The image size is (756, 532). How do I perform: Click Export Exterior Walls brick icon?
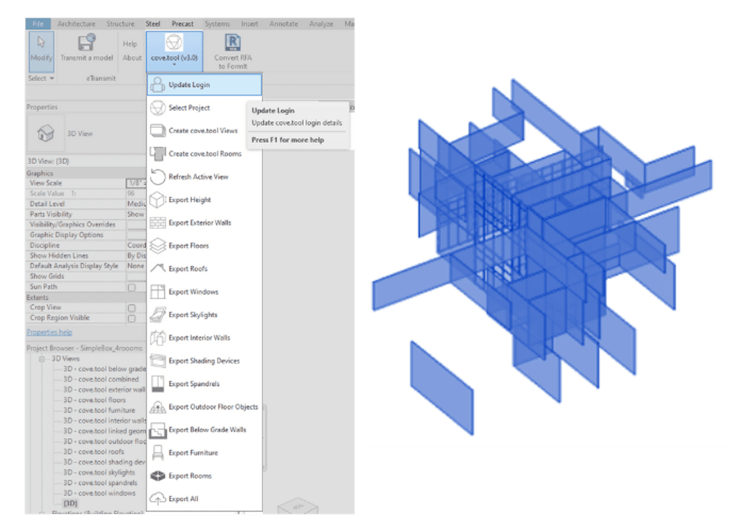coord(158,223)
